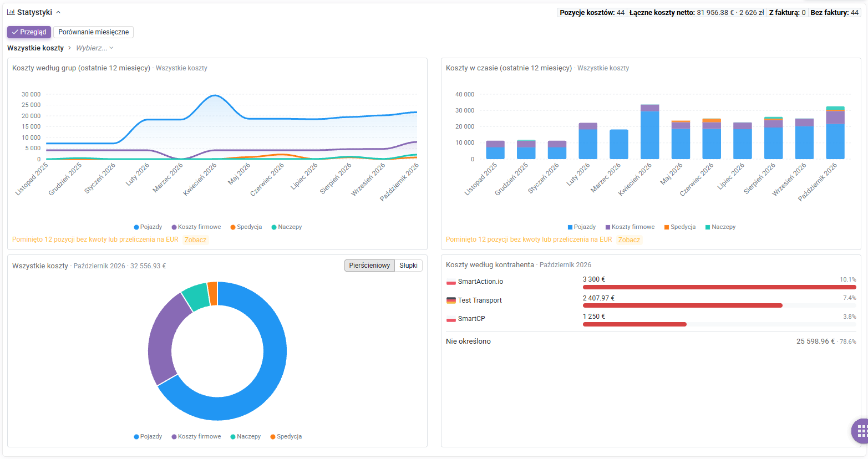Click the SmartCP red progress bar
Image resolution: width=868 pixels, height=459 pixels.
[634, 324]
